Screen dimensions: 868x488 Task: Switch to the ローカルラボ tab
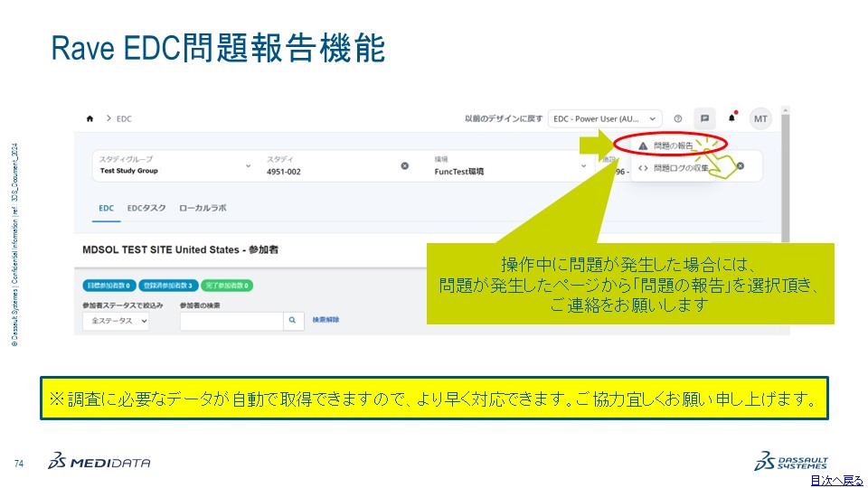point(203,208)
